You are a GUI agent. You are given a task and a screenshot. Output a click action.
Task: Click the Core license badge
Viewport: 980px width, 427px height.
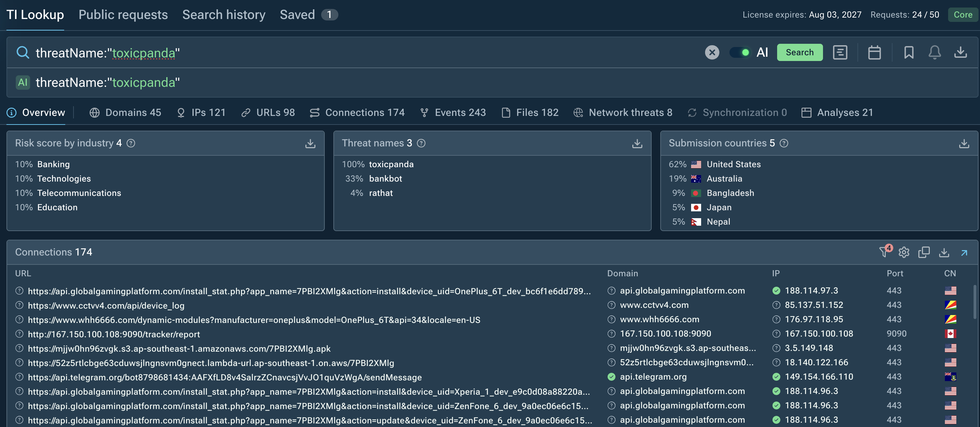962,14
